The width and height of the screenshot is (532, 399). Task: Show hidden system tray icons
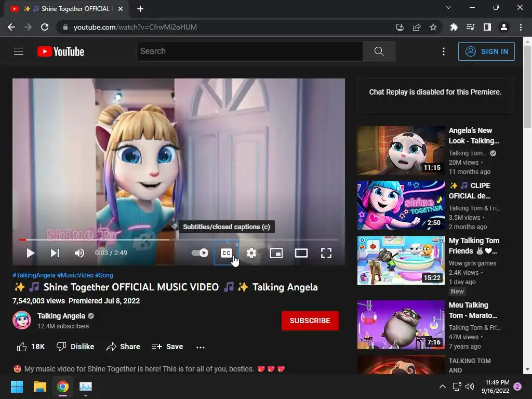point(443,387)
